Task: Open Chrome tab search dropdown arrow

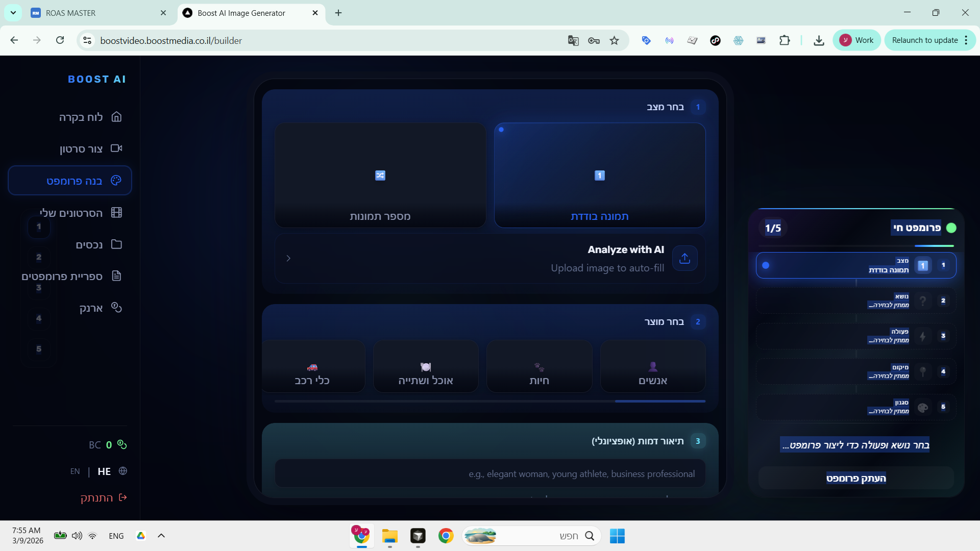Action: click(13, 13)
